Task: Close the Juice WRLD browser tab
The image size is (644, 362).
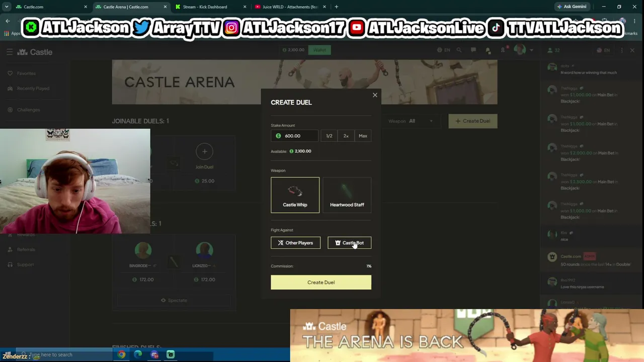Action: pos(325,7)
